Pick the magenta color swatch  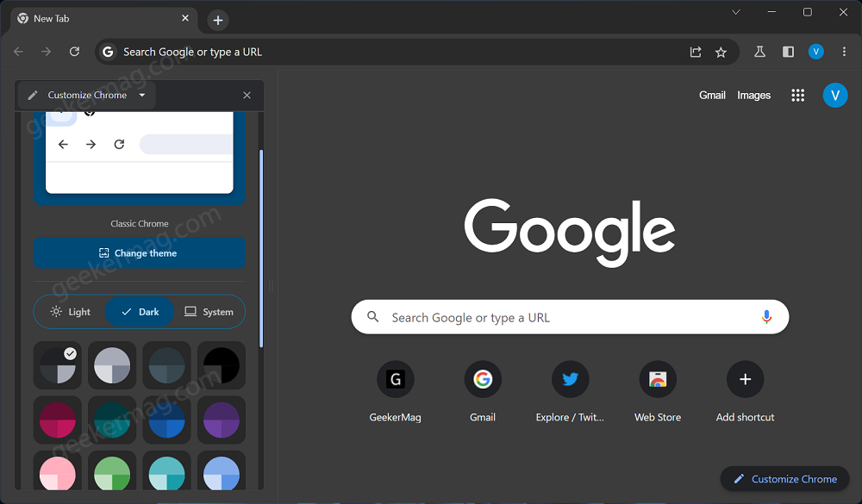57,420
